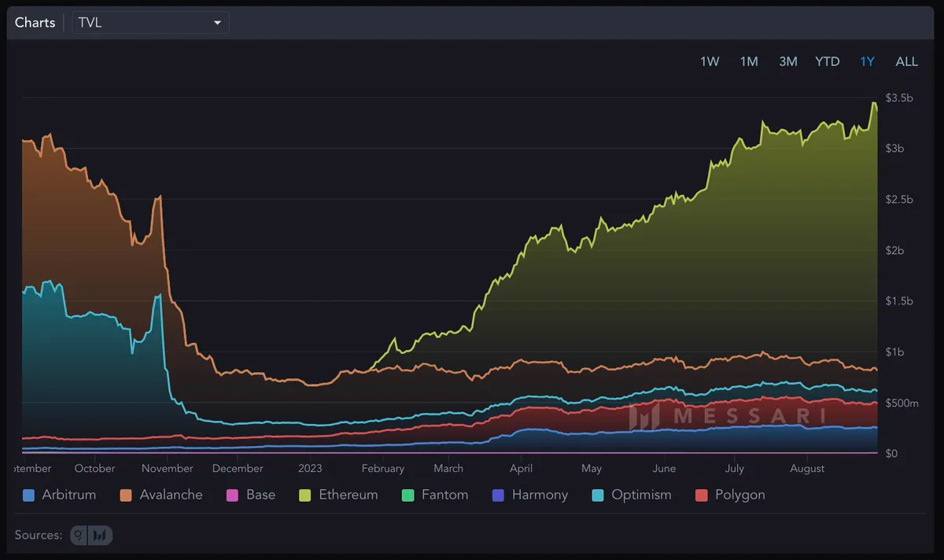Click the November x-axis label
Viewport: 944px width, 560px height.
click(x=168, y=468)
